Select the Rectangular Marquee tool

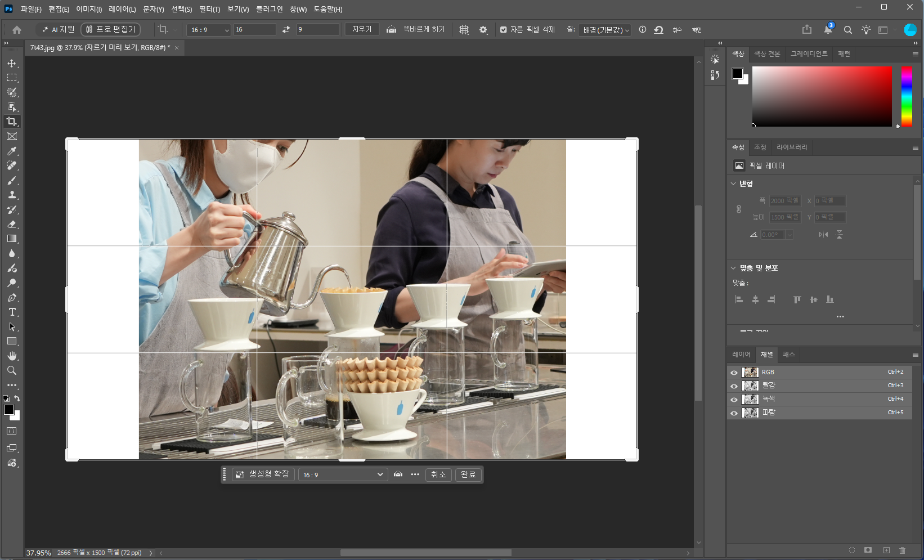point(12,78)
